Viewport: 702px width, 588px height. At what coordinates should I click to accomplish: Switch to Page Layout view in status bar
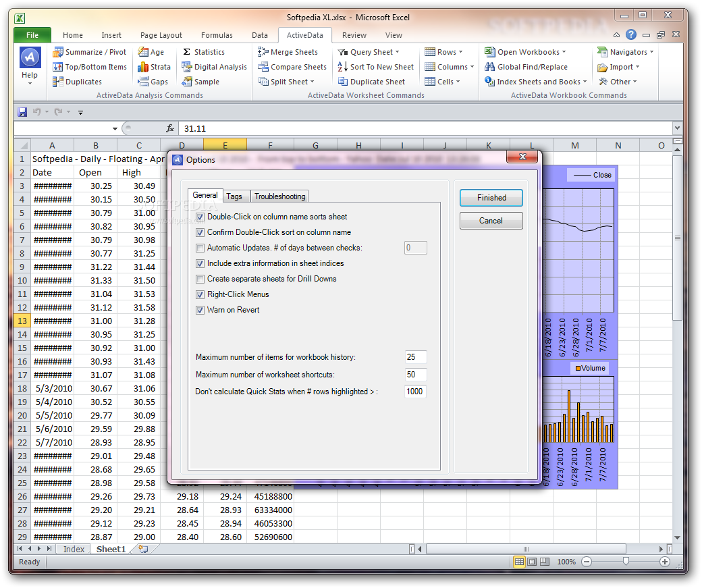(x=532, y=562)
